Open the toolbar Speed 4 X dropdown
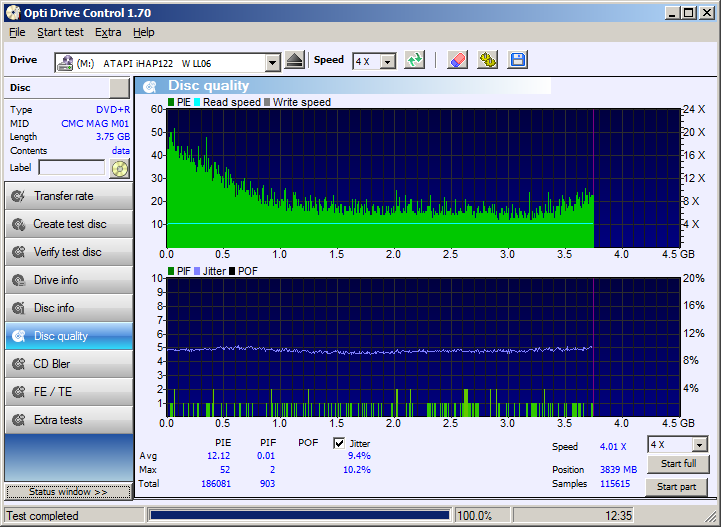The height and width of the screenshot is (527, 721). (x=389, y=61)
